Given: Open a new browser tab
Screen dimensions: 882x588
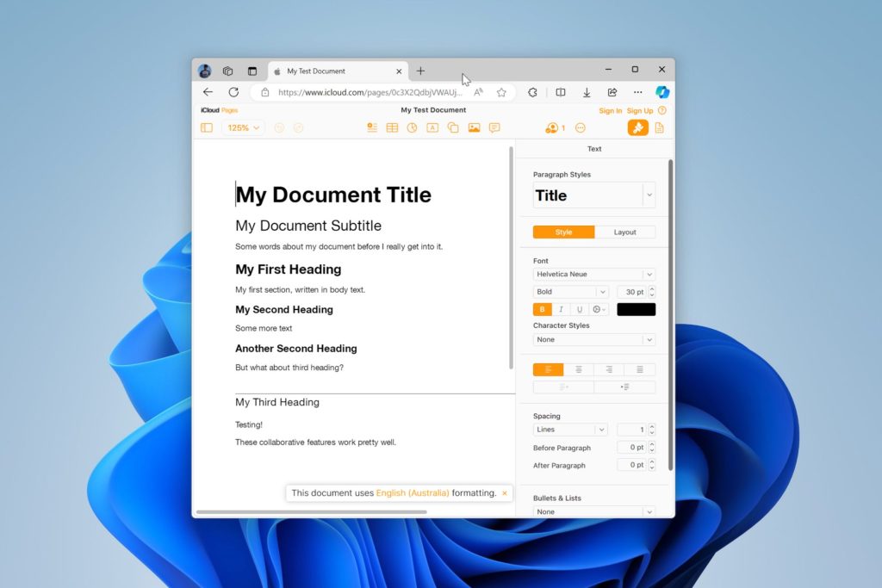Looking at the screenshot, I should click(420, 71).
